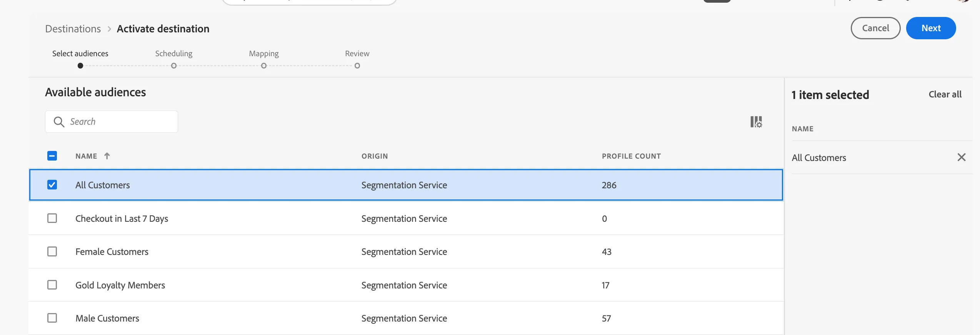Clear all selected items
Viewport: 980px width, 335px height.
945,94
